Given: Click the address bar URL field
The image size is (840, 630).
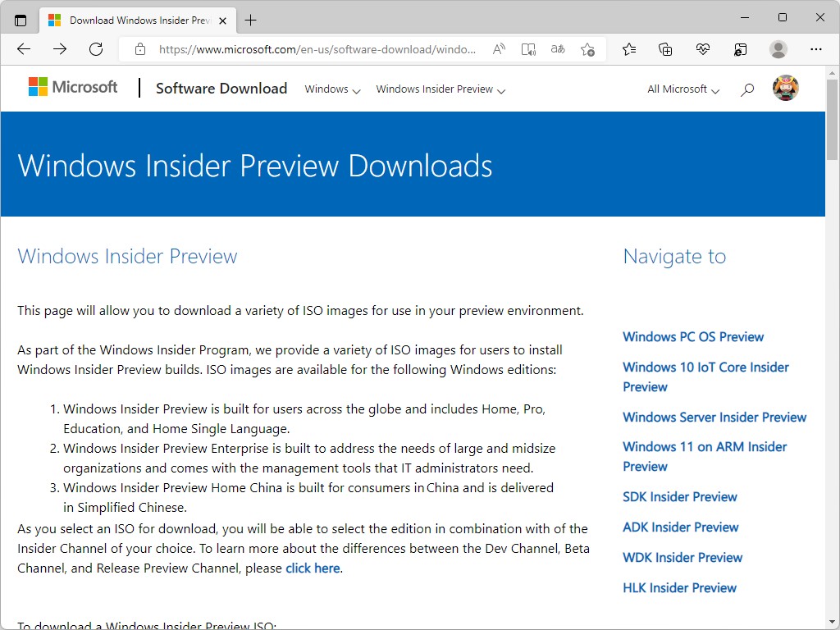Looking at the screenshot, I should point(317,49).
